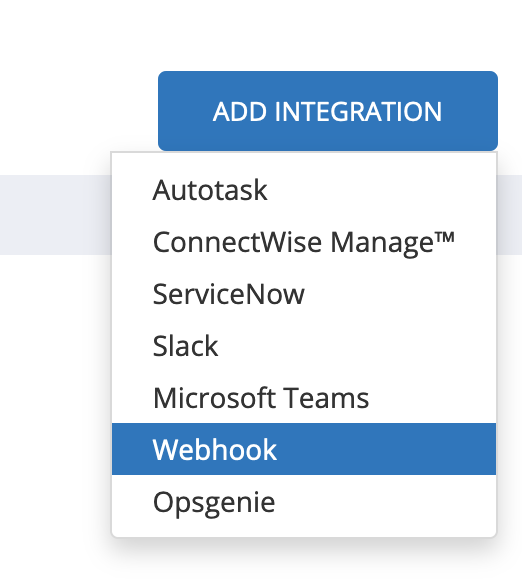The width and height of the screenshot is (522, 582).
Task: Add a Webhook integration
Action: coord(304,449)
